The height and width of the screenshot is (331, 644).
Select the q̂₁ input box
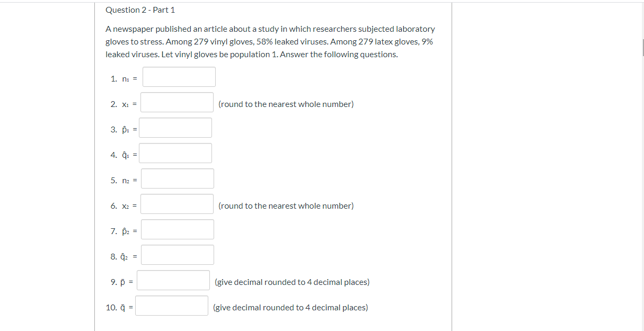click(175, 153)
